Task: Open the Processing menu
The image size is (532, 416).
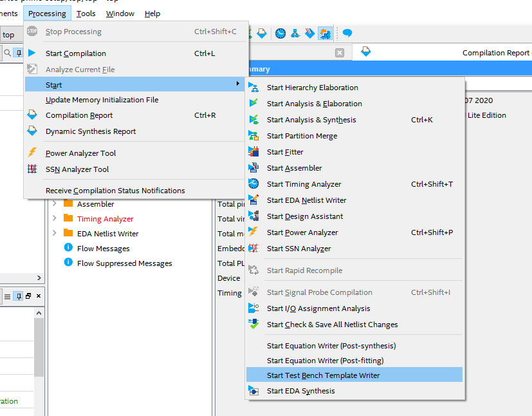Action: [47, 14]
